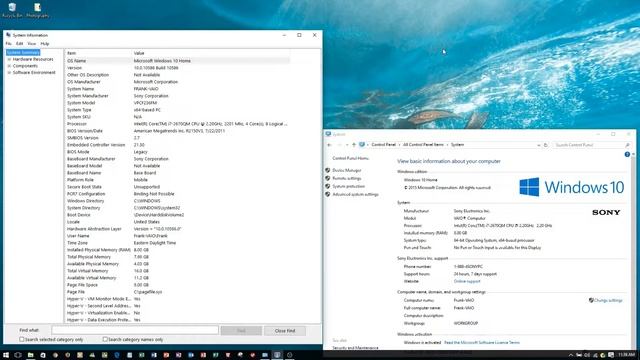Expand the Software Environment node
The width and height of the screenshot is (640, 360).
pyautogui.click(x=9, y=72)
